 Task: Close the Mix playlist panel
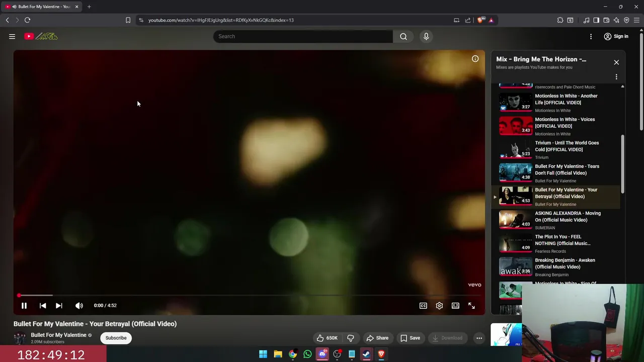coord(616,62)
